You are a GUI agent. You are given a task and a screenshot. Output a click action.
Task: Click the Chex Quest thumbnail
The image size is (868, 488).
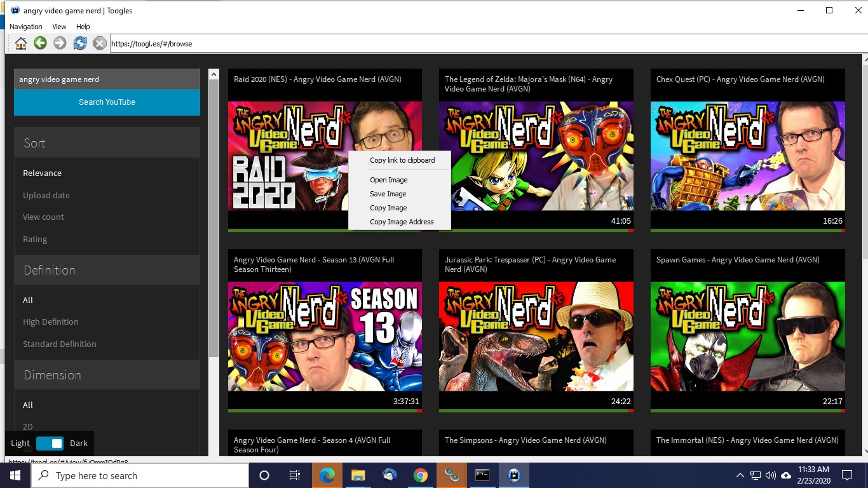(x=748, y=156)
